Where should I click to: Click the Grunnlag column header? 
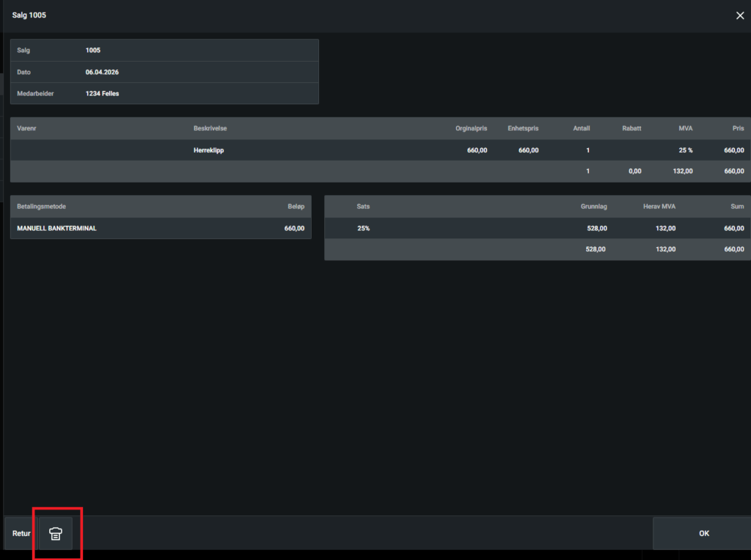coord(593,207)
